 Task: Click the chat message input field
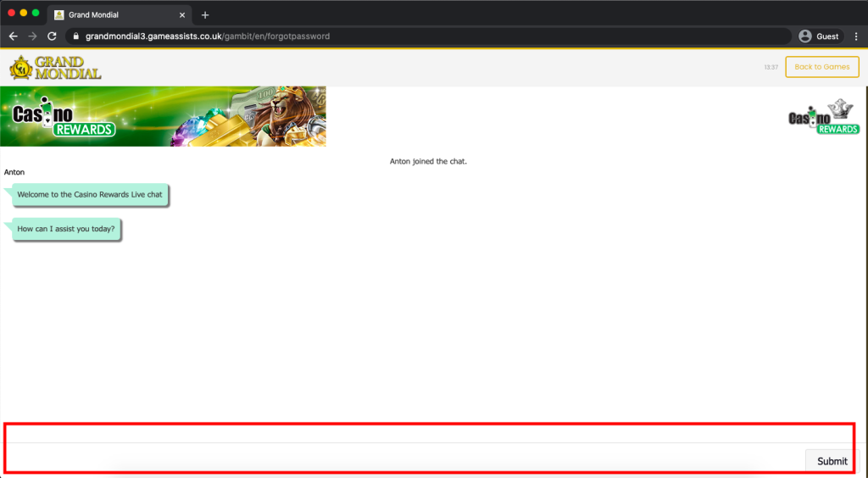point(404,459)
